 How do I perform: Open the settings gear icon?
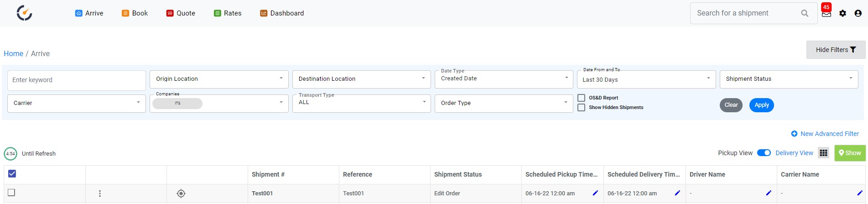pyautogui.click(x=842, y=13)
